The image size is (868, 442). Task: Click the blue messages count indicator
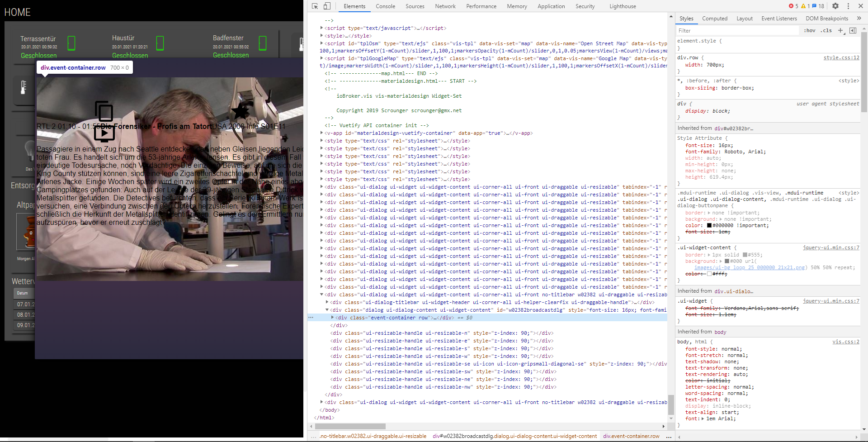(x=818, y=6)
